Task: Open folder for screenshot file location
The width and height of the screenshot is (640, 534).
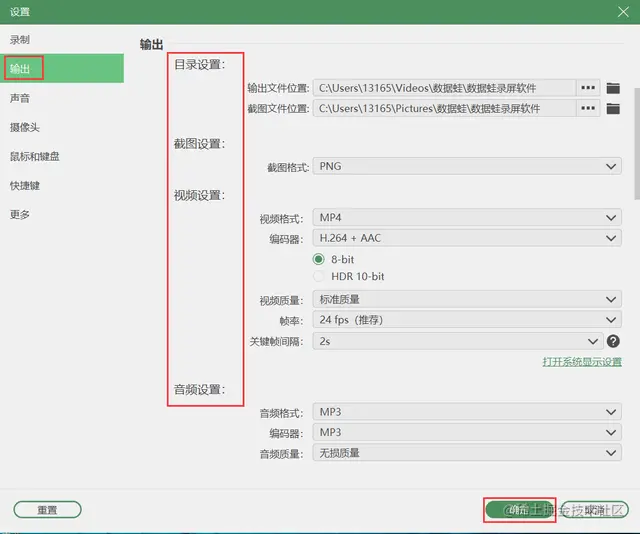Action: pyautogui.click(x=613, y=109)
